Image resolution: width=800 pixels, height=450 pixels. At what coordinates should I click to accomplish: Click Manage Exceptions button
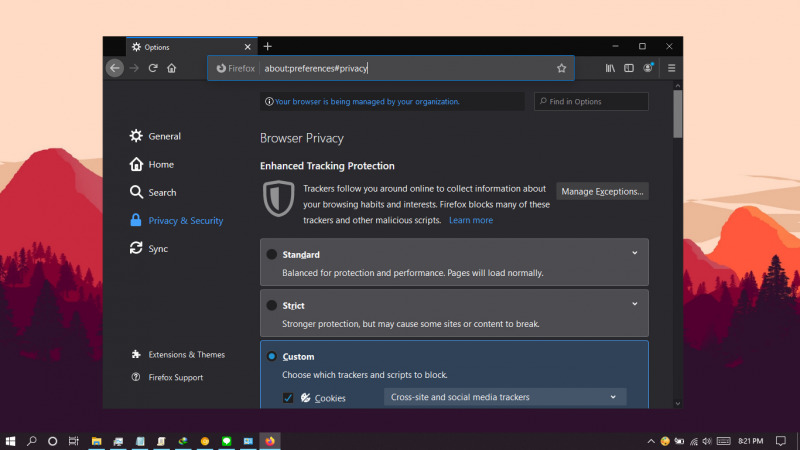[602, 191]
